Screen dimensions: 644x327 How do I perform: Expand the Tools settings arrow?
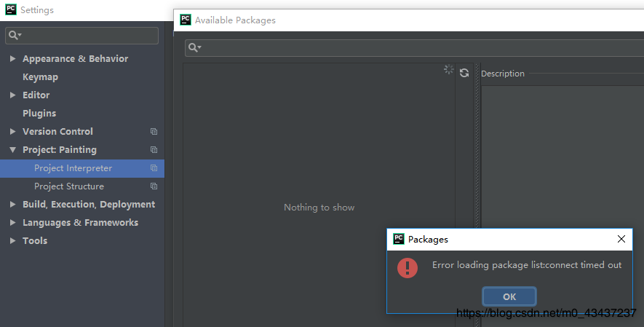(12, 241)
